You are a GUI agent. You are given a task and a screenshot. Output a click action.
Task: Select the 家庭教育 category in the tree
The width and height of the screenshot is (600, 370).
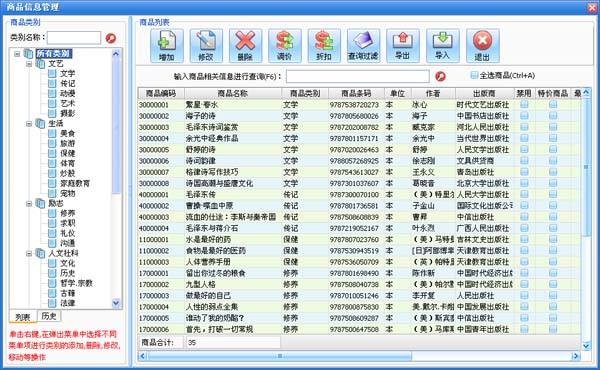pos(75,183)
